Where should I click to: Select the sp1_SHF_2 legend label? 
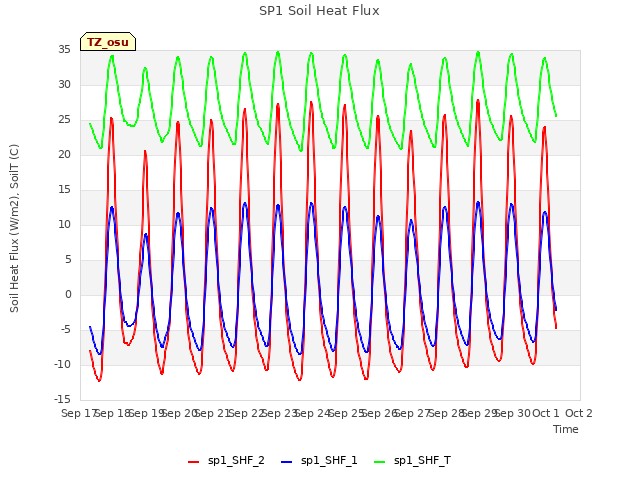point(236,460)
